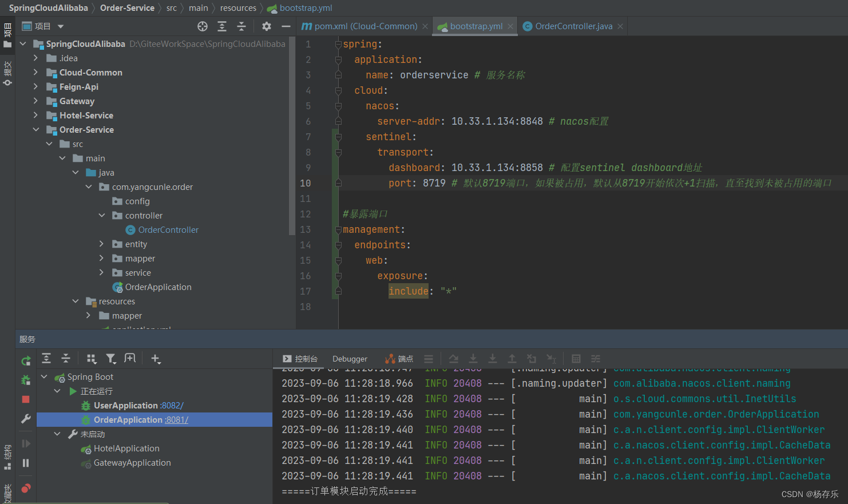Image resolution: width=848 pixels, height=504 pixels.
Task: Collapse all in the project panel
Action: click(241, 26)
